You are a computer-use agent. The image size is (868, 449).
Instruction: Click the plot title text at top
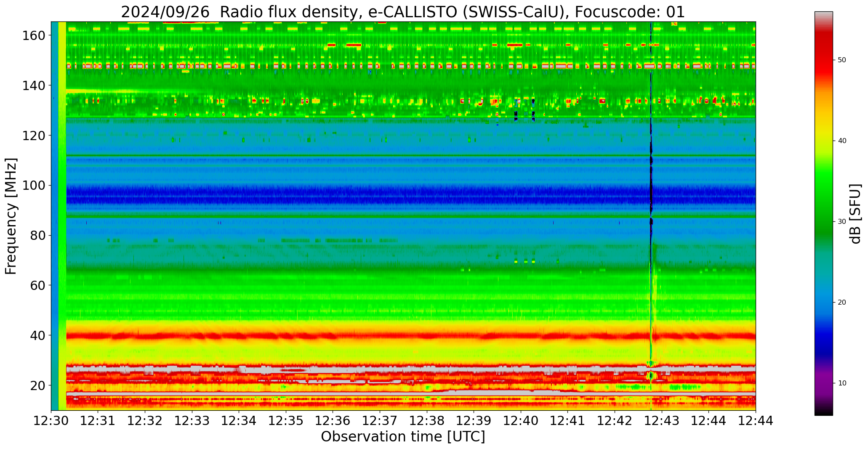point(403,12)
